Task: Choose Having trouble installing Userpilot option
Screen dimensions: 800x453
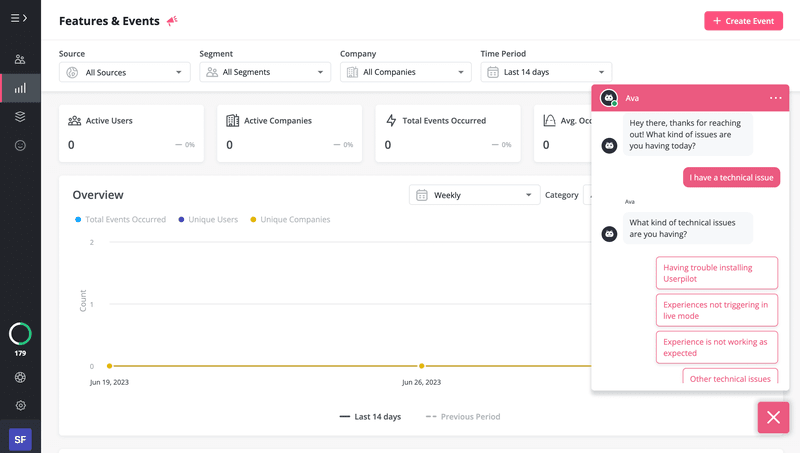Action: (717, 273)
